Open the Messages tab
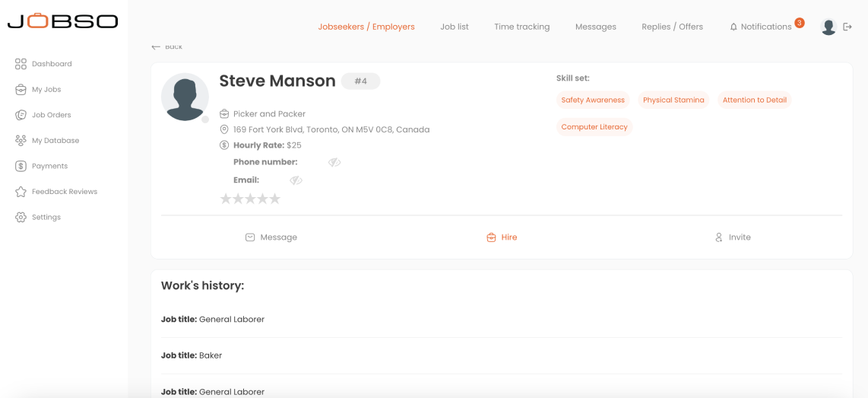 pos(596,27)
